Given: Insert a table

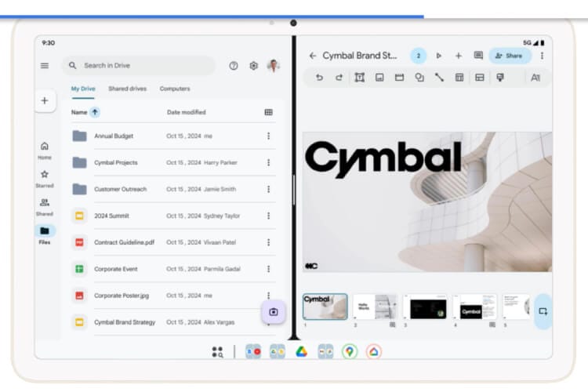Looking at the screenshot, I should [459, 78].
